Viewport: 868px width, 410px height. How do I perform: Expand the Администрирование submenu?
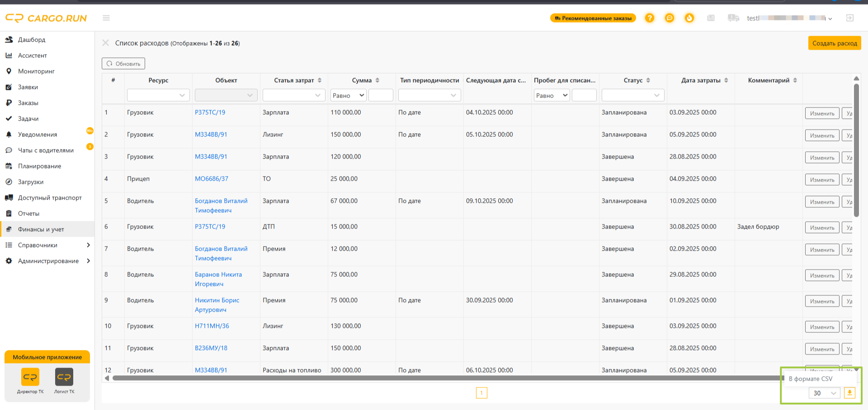pos(47,261)
